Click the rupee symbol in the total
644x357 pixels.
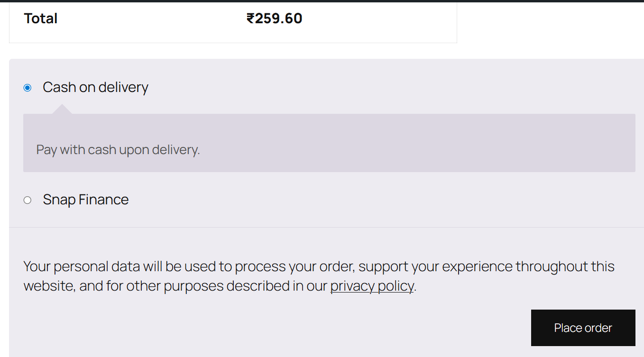click(250, 18)
